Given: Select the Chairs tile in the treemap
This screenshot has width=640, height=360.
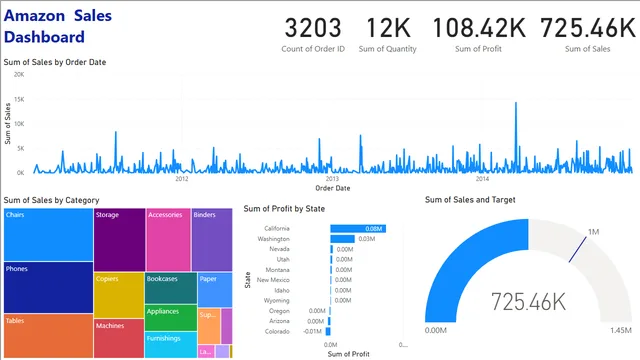Looking at the screenshot, I should point(49,235).
